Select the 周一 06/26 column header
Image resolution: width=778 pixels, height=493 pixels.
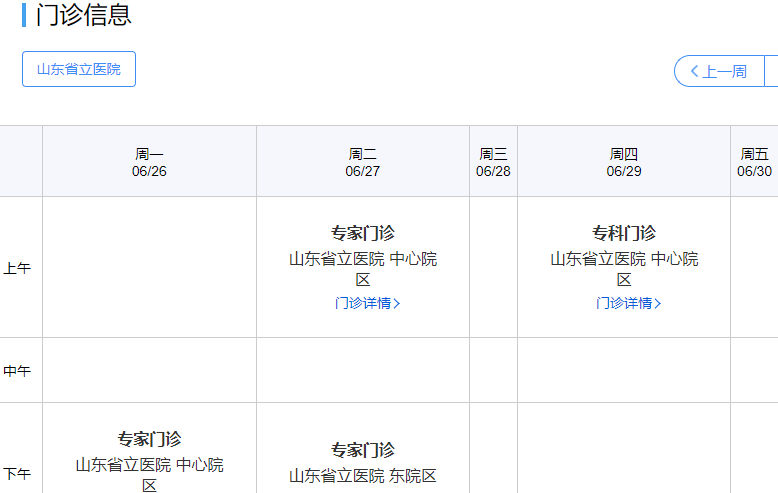pos(149,162)
